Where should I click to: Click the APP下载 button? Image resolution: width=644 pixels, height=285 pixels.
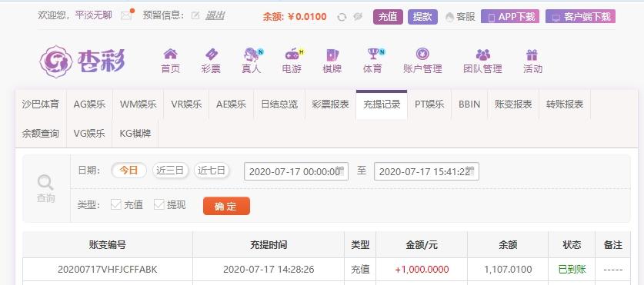[x=510, y=17]
